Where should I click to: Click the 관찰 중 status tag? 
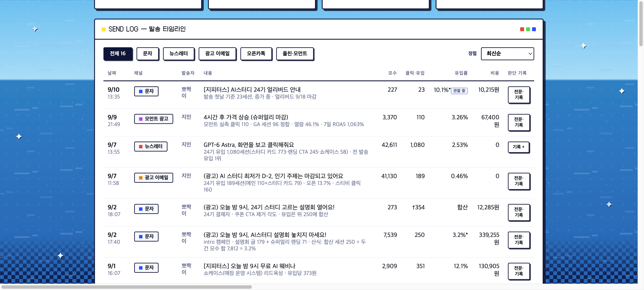tap(459, 91)
